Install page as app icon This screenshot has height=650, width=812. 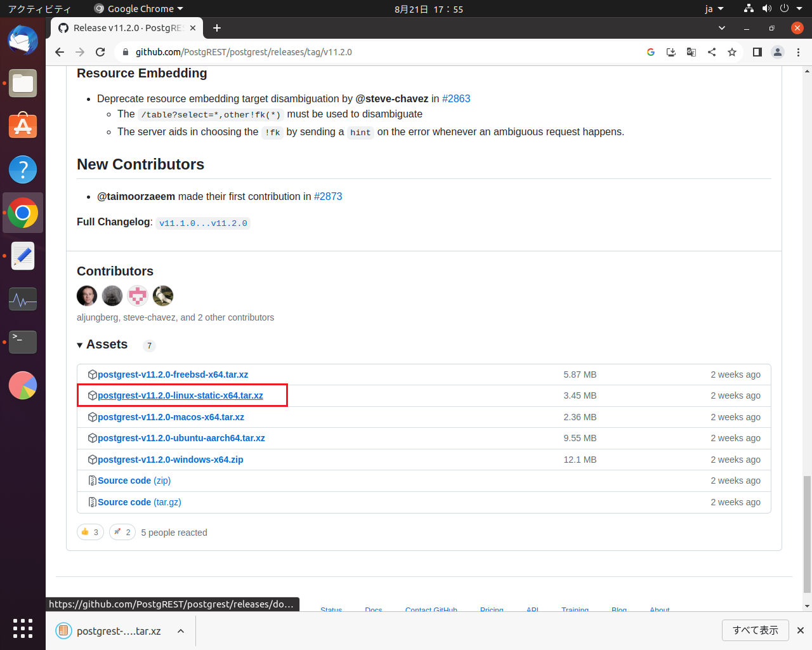click(671, 52)
